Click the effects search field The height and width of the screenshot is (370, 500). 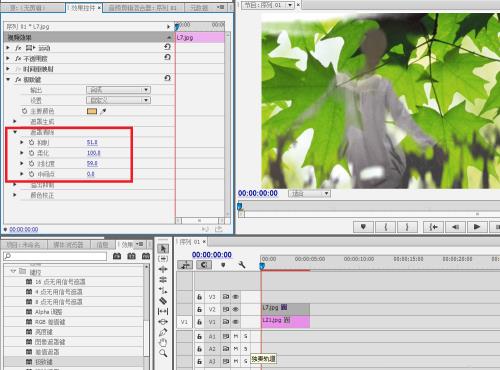point(55,256)
